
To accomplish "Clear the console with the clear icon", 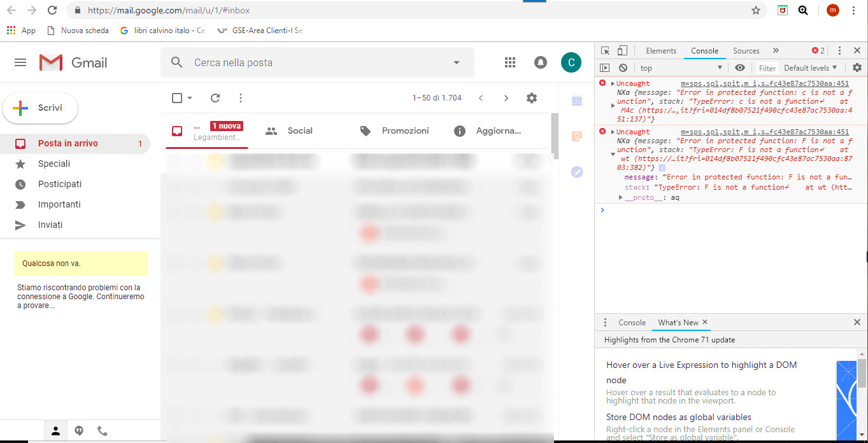I will [x=623, y=68].
